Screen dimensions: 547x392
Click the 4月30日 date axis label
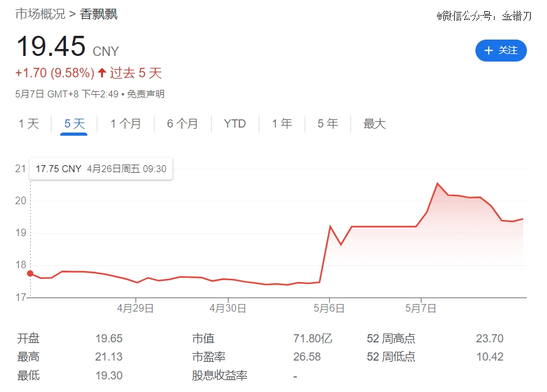pyautogui.click(x=228, y=308)
